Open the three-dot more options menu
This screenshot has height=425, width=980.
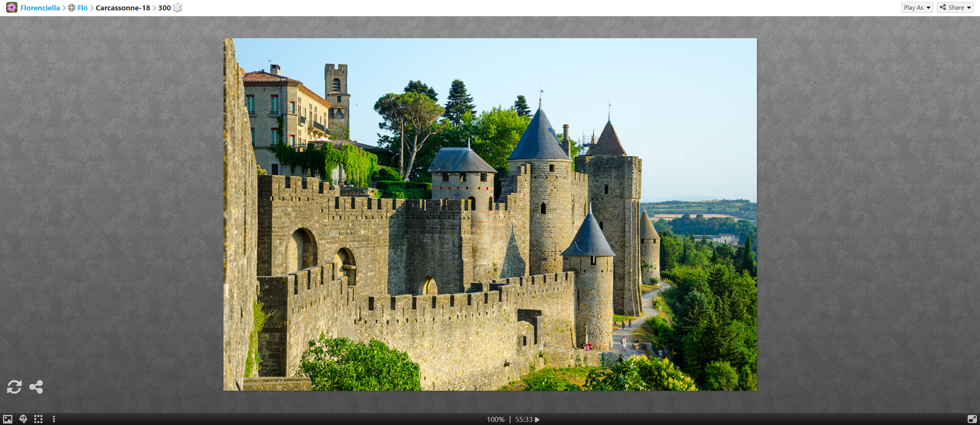[x=54, y=419]
